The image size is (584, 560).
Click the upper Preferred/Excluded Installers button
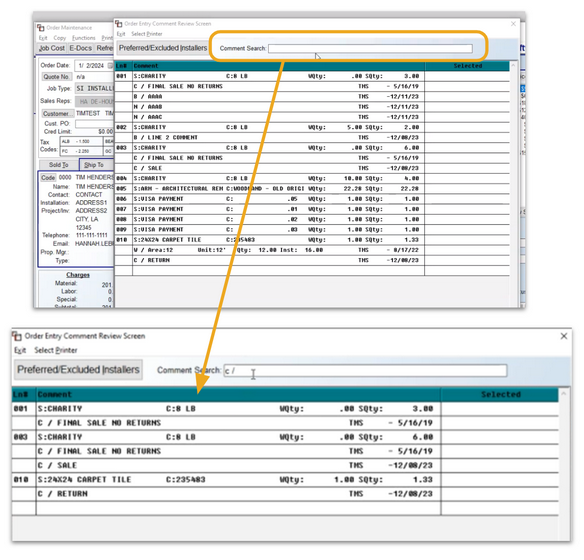[x=163, y=48]
